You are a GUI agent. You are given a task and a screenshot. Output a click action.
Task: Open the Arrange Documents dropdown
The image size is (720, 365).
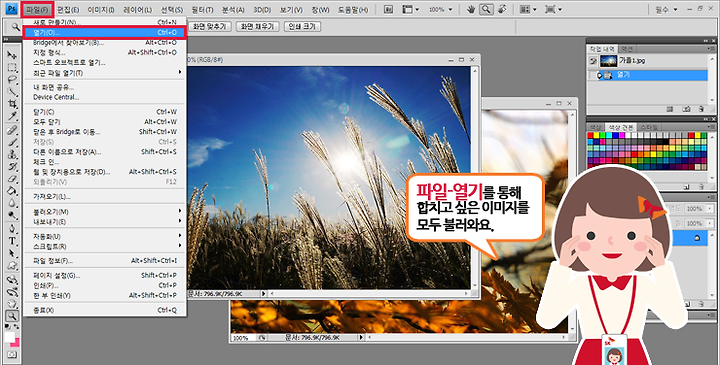(x=528, y=9)
